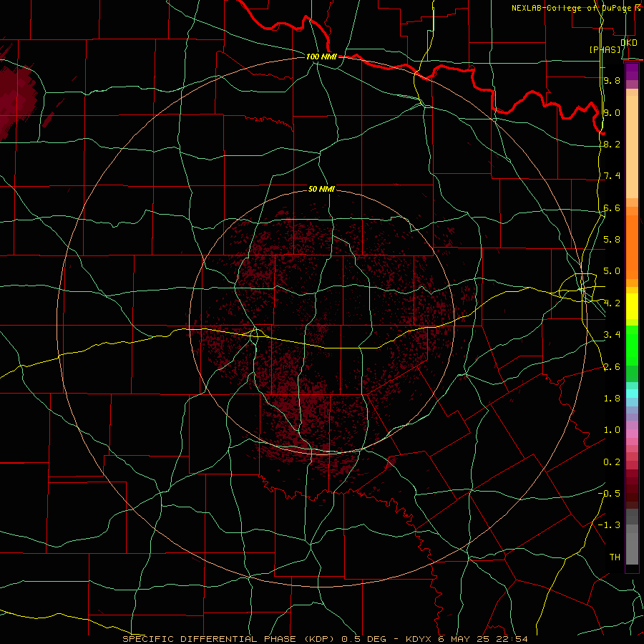Pick the cyan band of the color scale
Screen dimensions: 644x644
632,394
